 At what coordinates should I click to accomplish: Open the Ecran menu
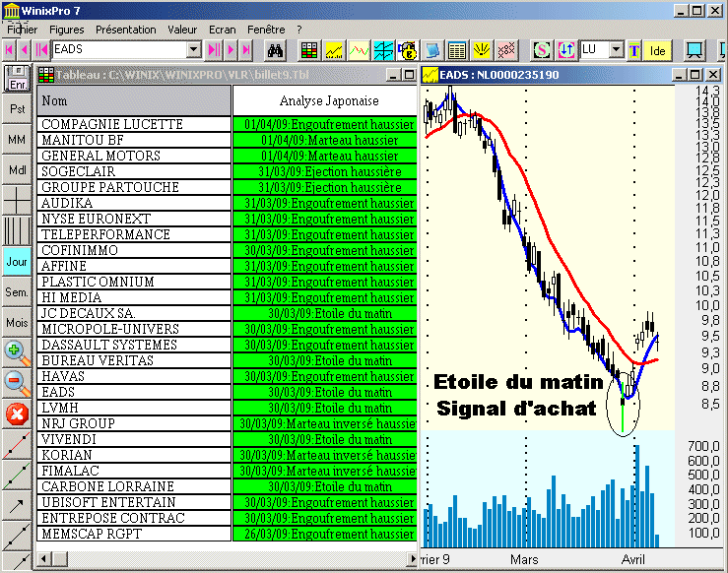click(x=223, y=30)
